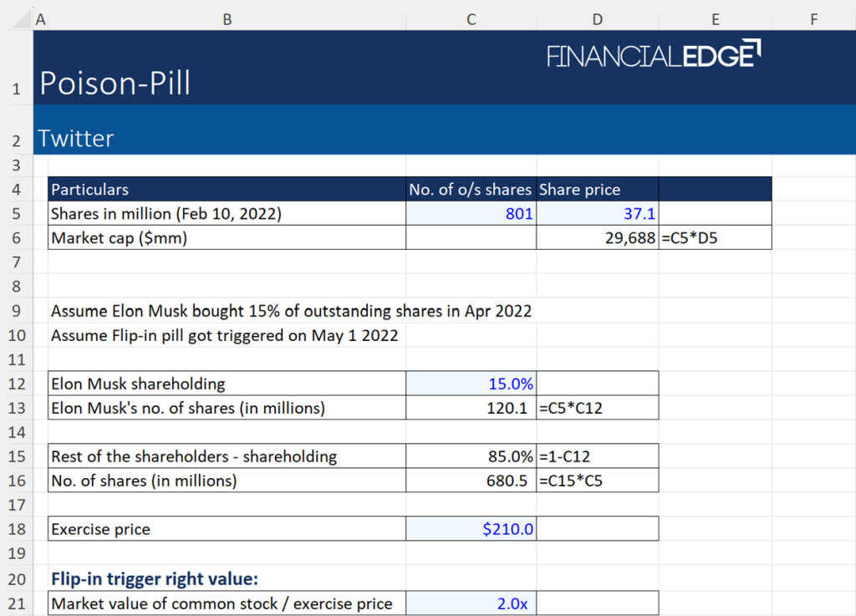The width and height of the screenshot is (856, 616).
Task: Click row number 18
Action: (18, 528)
